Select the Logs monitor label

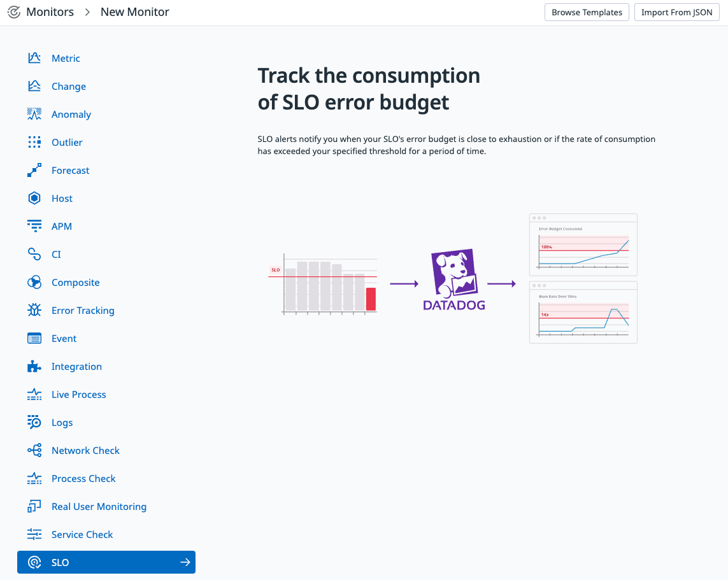(x=62, y=423)
